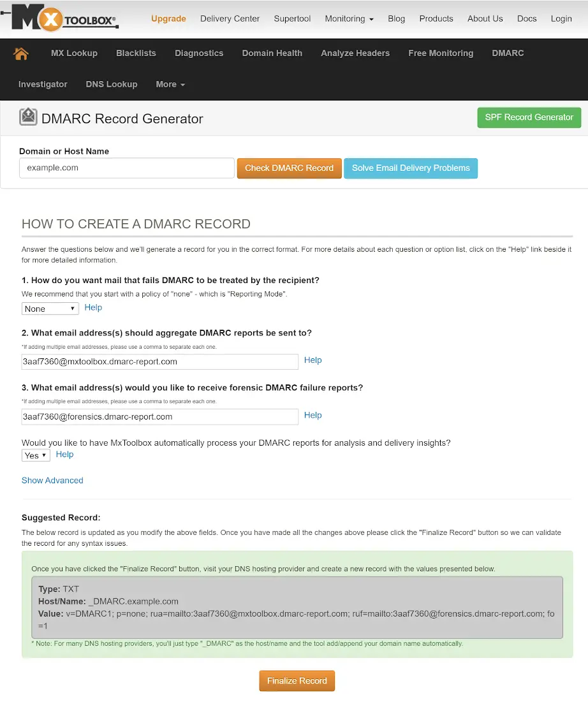Expand the Monitoring menu
The width and height of the screenshot is (588, 709).
349,18
